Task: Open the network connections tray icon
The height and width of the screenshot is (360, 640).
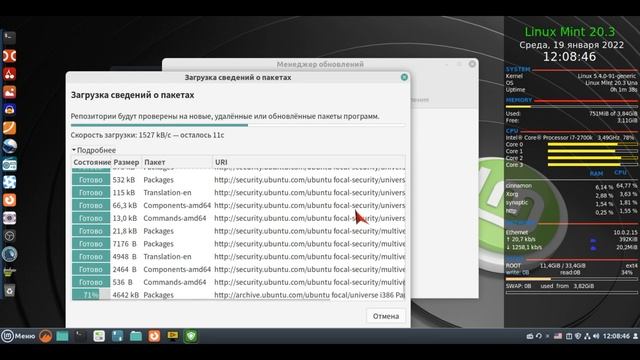Action: [587, 336]
